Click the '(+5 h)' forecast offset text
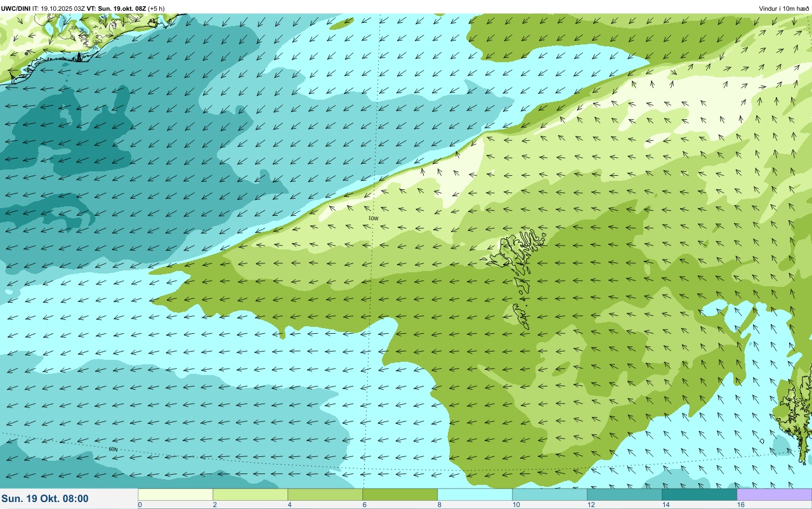 click(x=156, y=8)
